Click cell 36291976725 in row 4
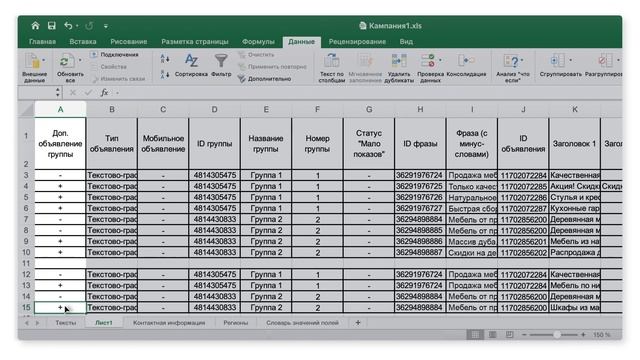The width and height of the screenshot is (640, 360). (x=420, y=187)
